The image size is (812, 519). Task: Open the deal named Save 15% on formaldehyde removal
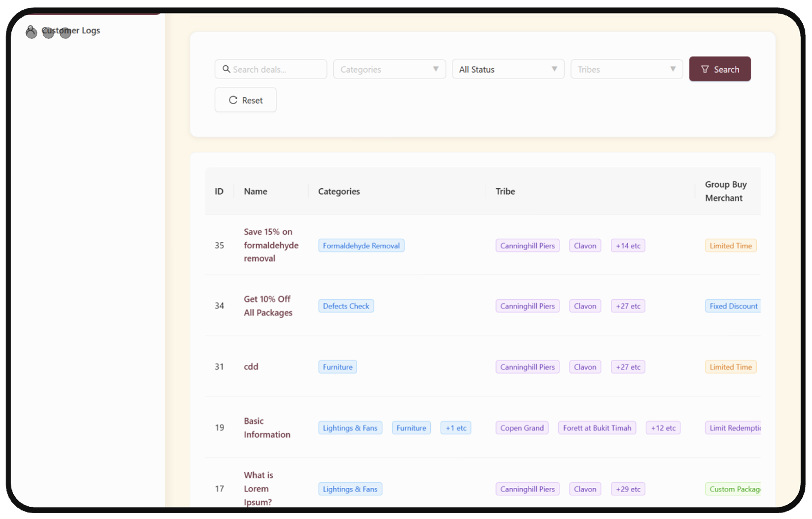pyautogui.click(x=271, y=245)
